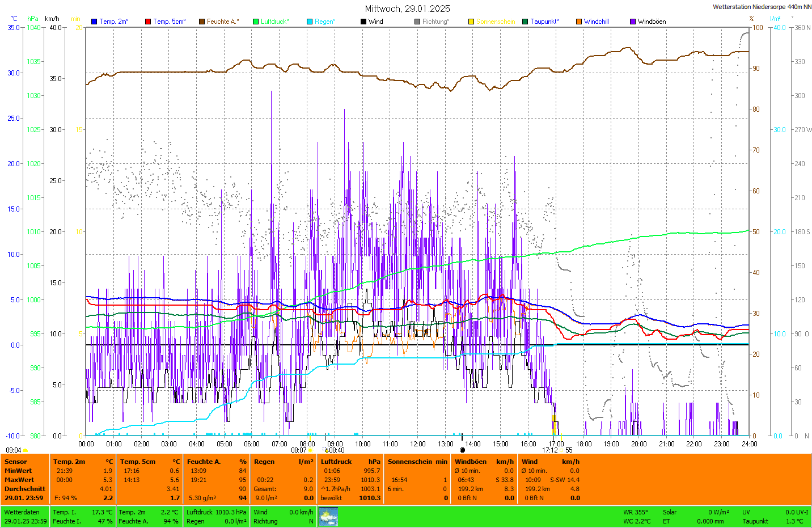Toggle the Richtung series legend label
The image size is (812, 528).
(x=435, y=22)
